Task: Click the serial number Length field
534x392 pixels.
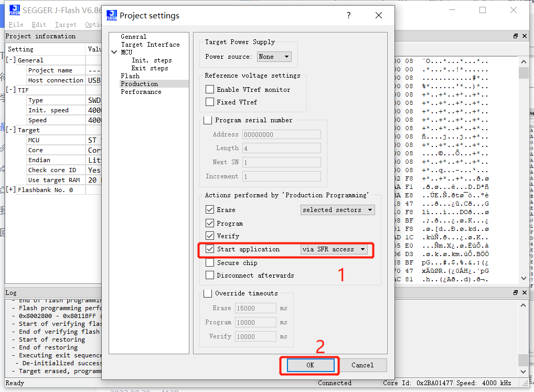Action: pos(281,148)
